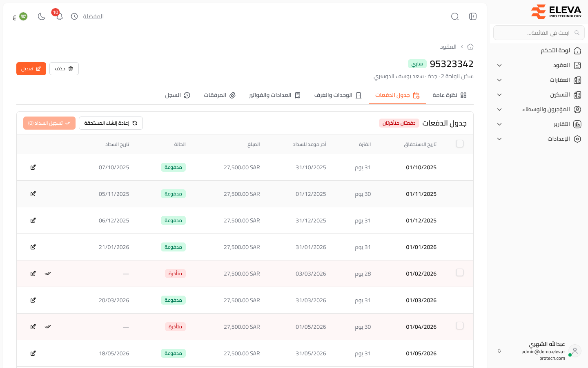Focus the sidebar menu search field
588x368 pixels.
539,33
